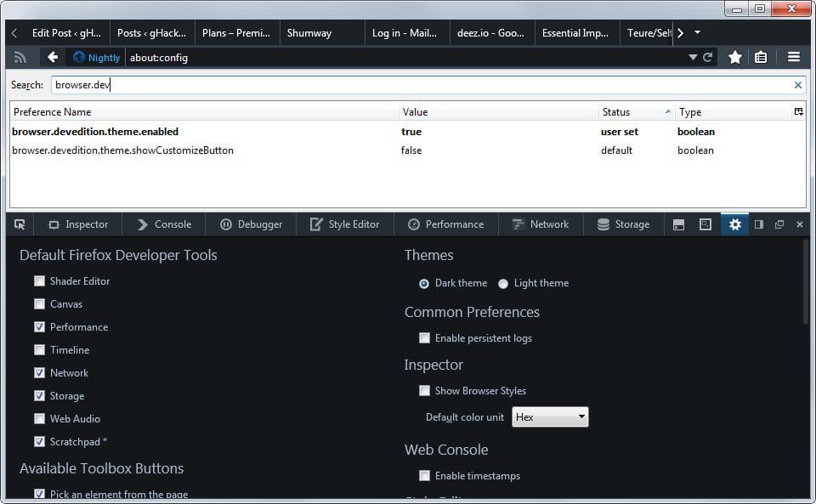Image resolution: width=816 pixels, height=504 pixels.
Task: Switch to Network tab
Action: 541,224
